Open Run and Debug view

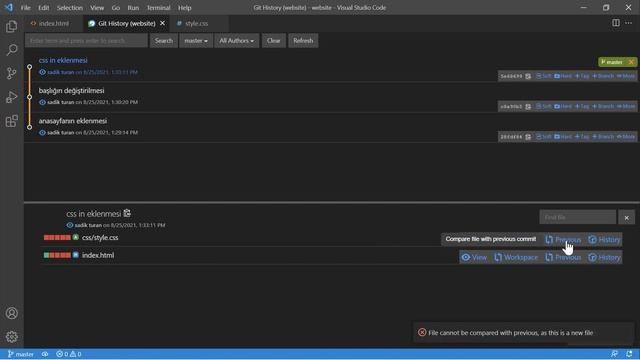point(11,97)
